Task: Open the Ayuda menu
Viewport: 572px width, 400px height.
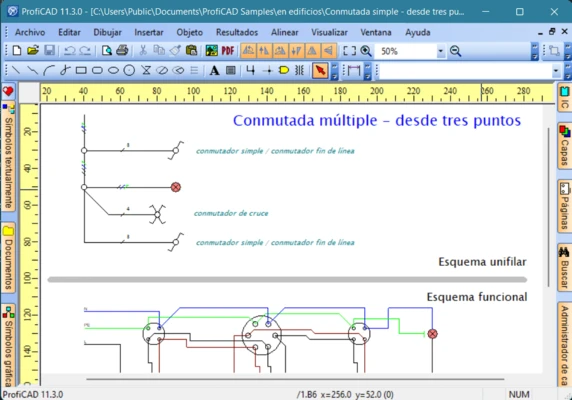Action: point(418,32)
